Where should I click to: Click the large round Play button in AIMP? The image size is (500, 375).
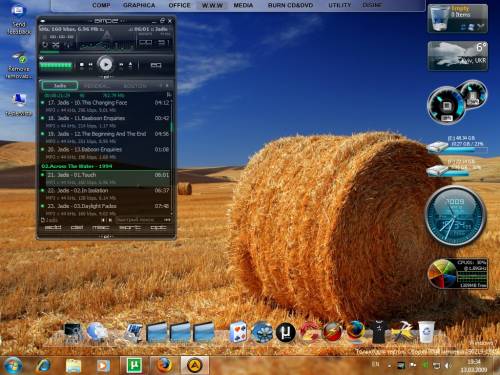(x=106, y=64)
